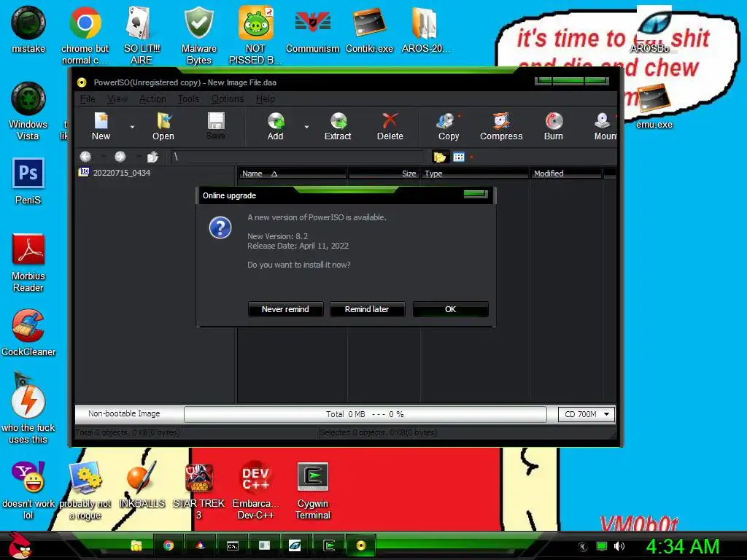Click the Extract toolbar icon
747x560 pixels.
[338, 126]
